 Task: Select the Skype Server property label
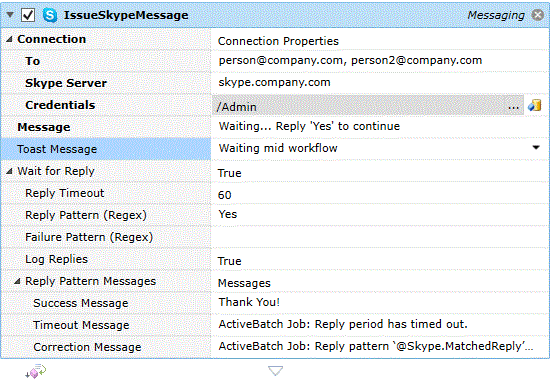(x=66, y=83)
